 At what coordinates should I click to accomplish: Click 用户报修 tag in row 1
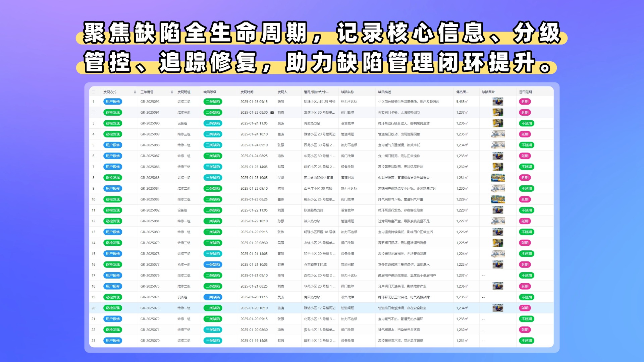(x=113, y=102)
